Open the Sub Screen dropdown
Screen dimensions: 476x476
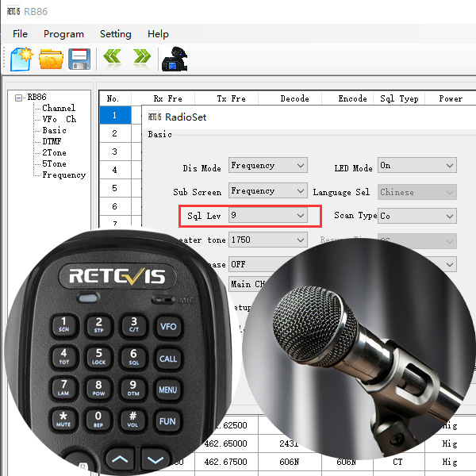[x=268, y=190]
